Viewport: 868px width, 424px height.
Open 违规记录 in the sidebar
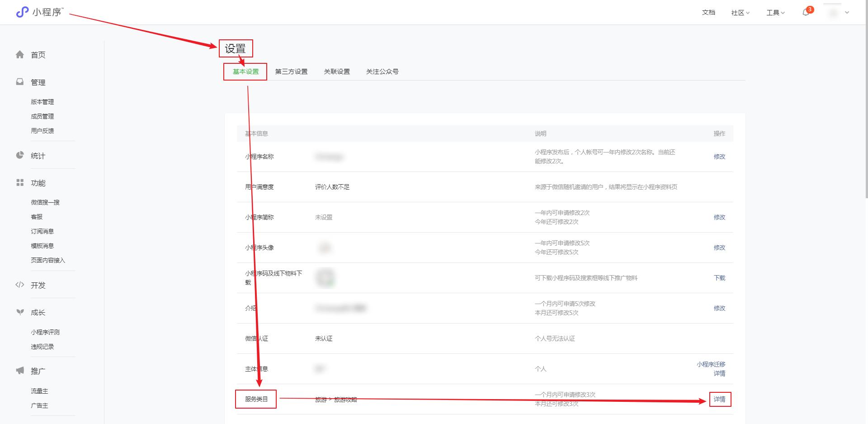[42, 347]
